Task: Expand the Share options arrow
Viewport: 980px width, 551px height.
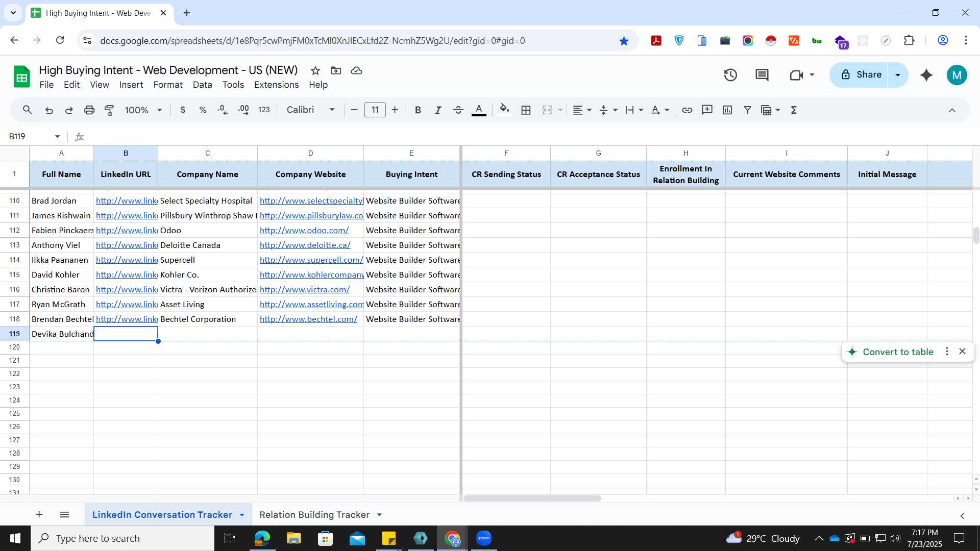Action: tap(898, 75)
